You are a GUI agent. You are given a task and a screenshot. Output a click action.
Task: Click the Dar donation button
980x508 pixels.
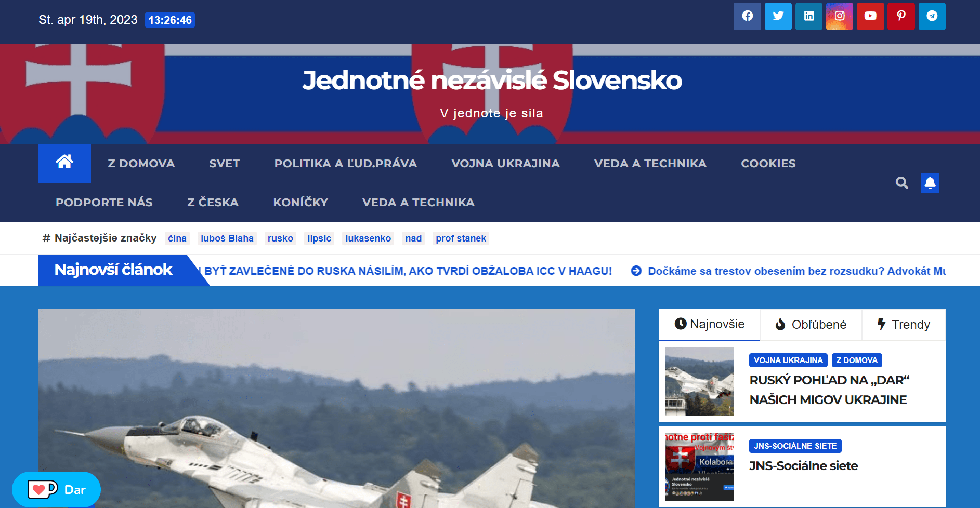pyautogui.click(x=56, y=489)
